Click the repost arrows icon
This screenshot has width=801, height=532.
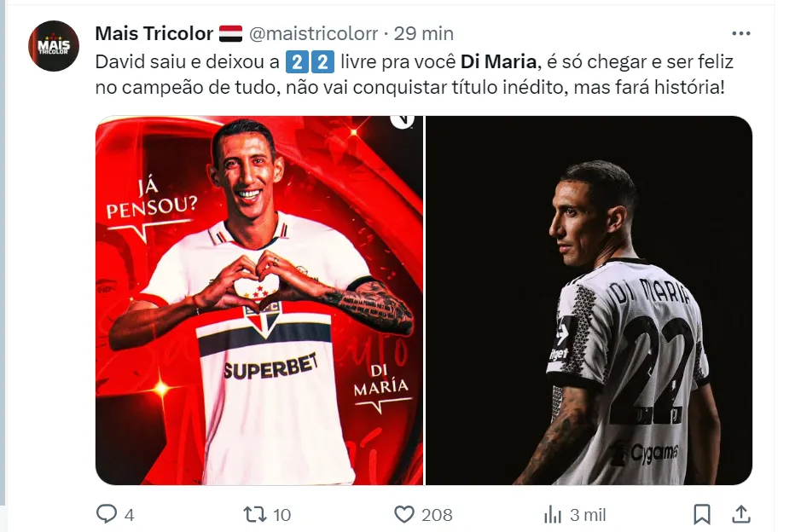point(255,514)
